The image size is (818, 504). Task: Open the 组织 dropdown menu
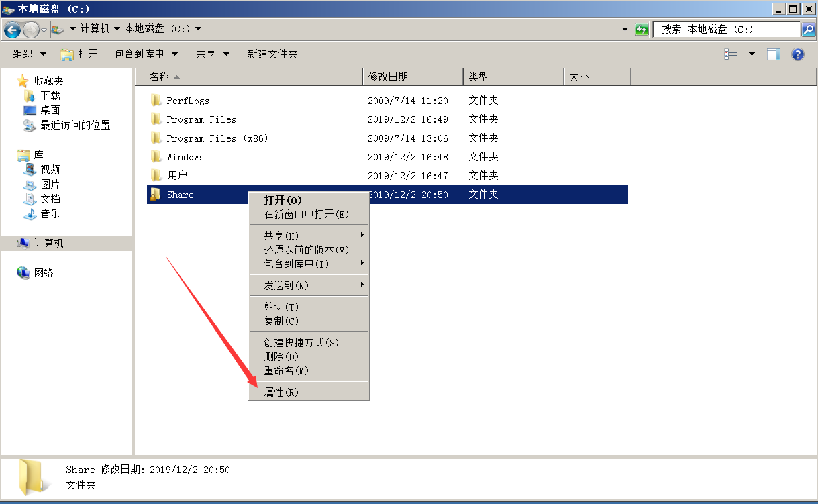30,54
